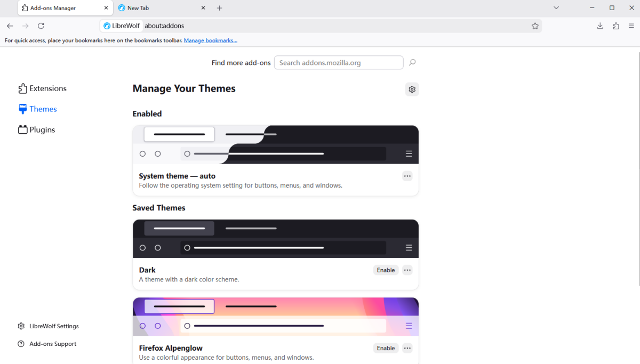The image size is (640, 364).
Task: Click the LibreWolf identity icon in address bar
Action: [121, 26]
